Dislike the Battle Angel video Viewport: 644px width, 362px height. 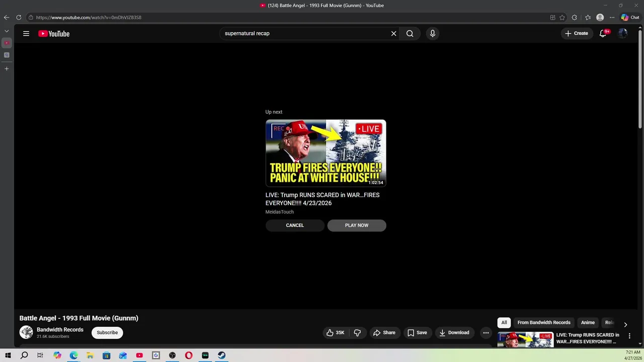(x=357, y=332)
